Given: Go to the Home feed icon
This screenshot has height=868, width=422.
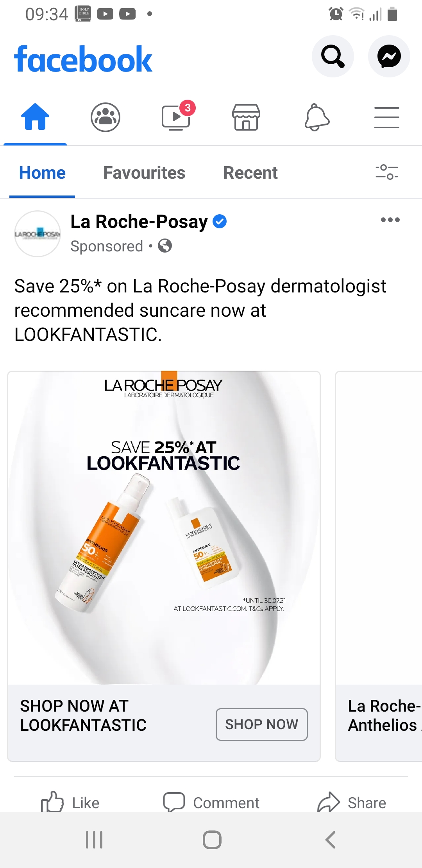Looking at the screenshot, I should (x=35, y=117).
